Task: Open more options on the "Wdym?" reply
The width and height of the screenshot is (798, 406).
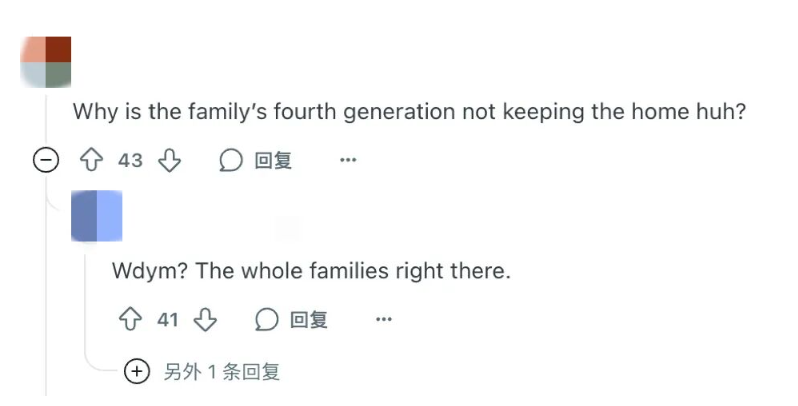Action: click(x=383, y=320)
